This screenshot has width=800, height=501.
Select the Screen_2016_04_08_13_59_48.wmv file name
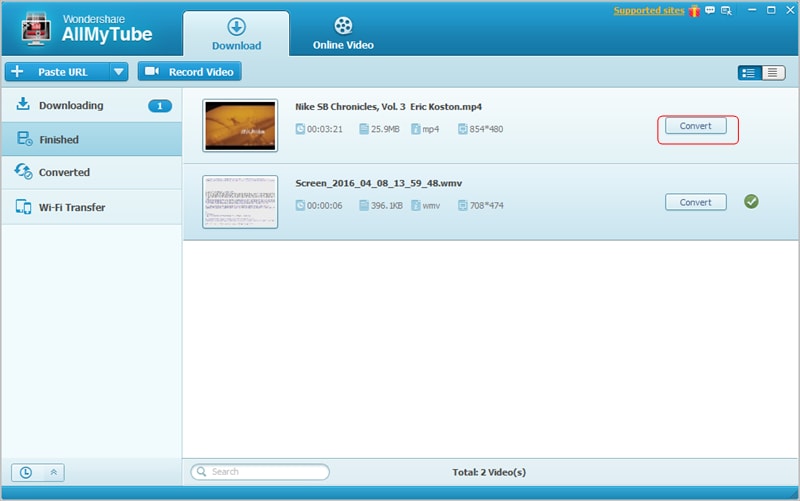(379, 183)
